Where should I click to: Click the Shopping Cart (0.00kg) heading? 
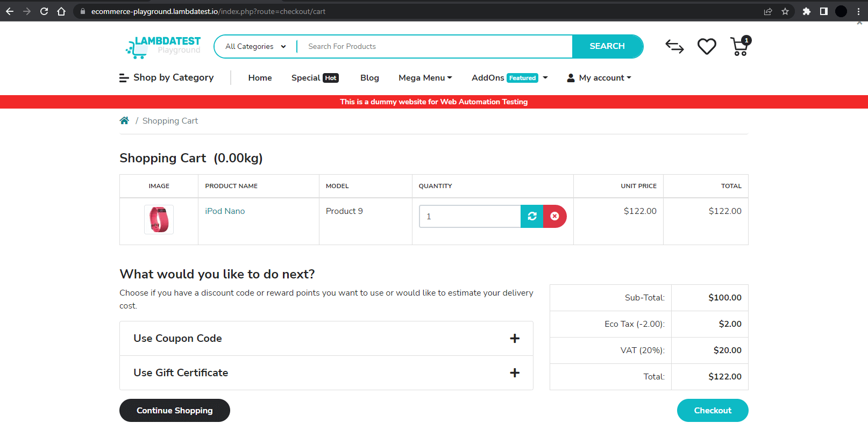pyautogui.click(x=191, y=158)
